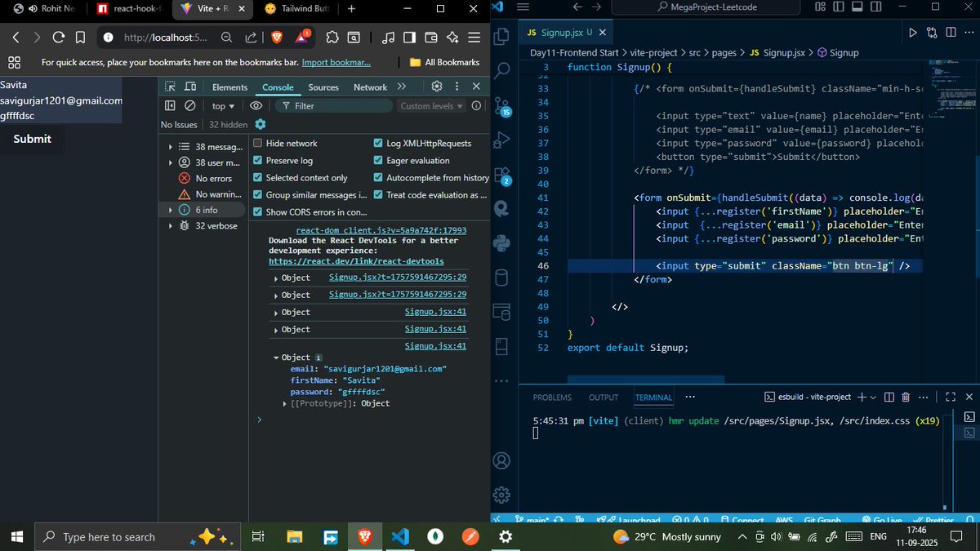This screenshot has height=551, width=980.
Task: Uncheck Eager evaluation in DevTools
Action: 379,161
